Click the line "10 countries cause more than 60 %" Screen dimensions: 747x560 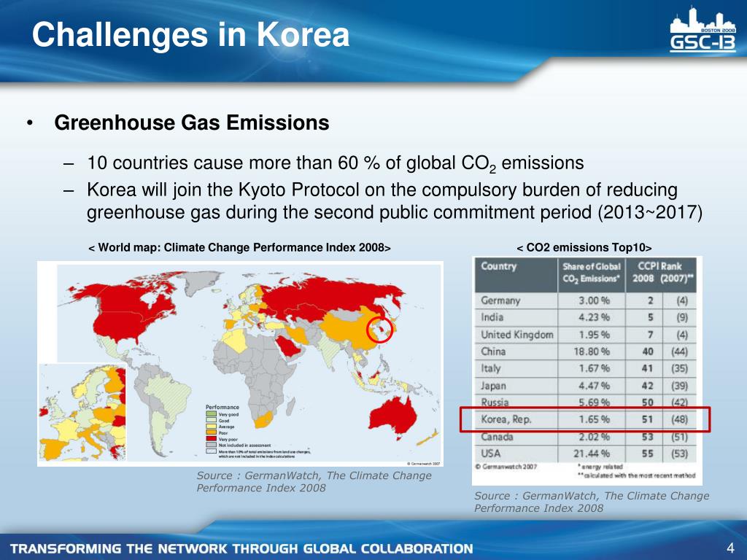335,163
